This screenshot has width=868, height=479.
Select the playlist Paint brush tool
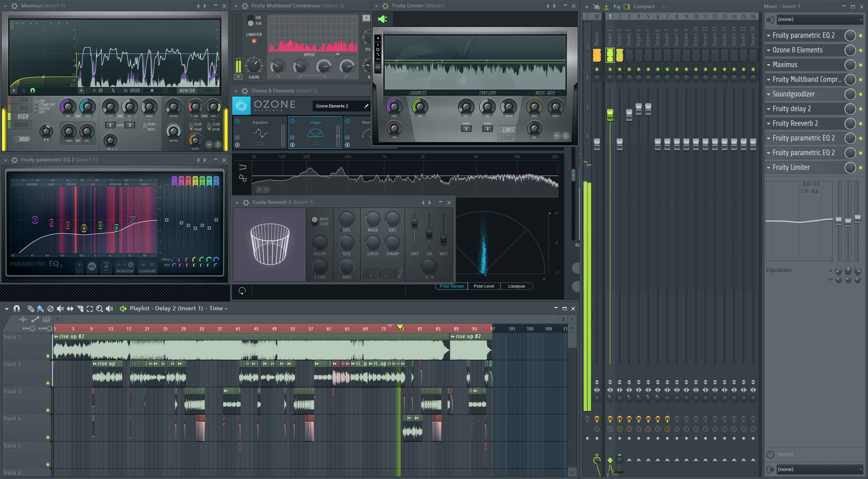point(40,308)
